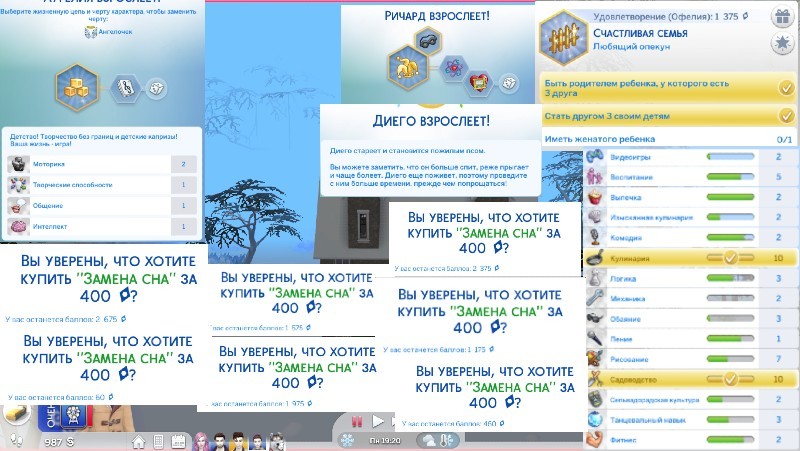Click the Кулинария frying pan icon

coord(594,258)
